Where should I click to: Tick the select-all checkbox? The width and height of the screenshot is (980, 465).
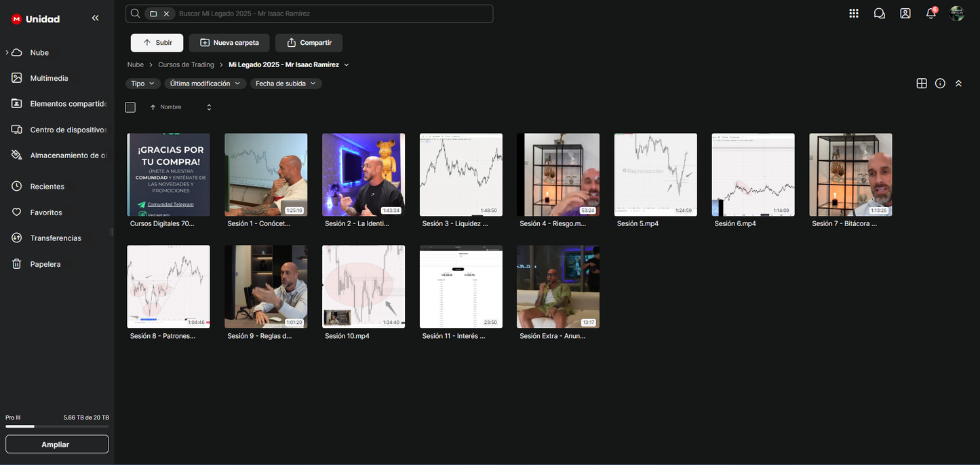click(130, 107)
